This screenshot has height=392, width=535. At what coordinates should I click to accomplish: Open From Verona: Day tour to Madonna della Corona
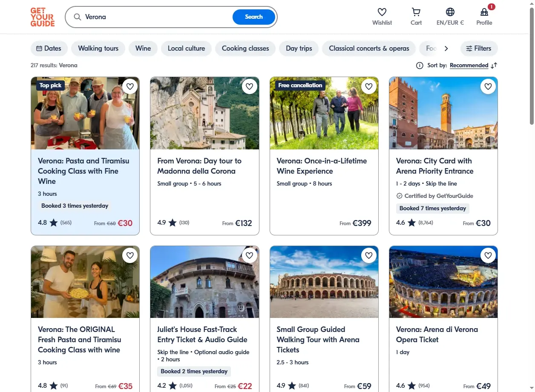point(199,166)
